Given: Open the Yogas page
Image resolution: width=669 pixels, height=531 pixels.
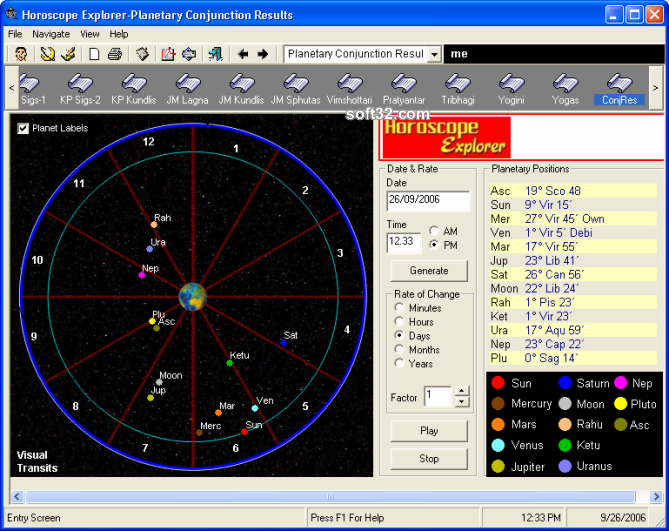Looking at the screenshot, I should pos(565,89).
